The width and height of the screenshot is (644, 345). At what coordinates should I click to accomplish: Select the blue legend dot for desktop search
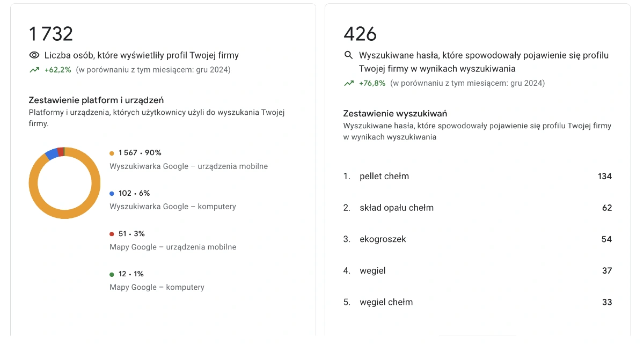point(113,193)
